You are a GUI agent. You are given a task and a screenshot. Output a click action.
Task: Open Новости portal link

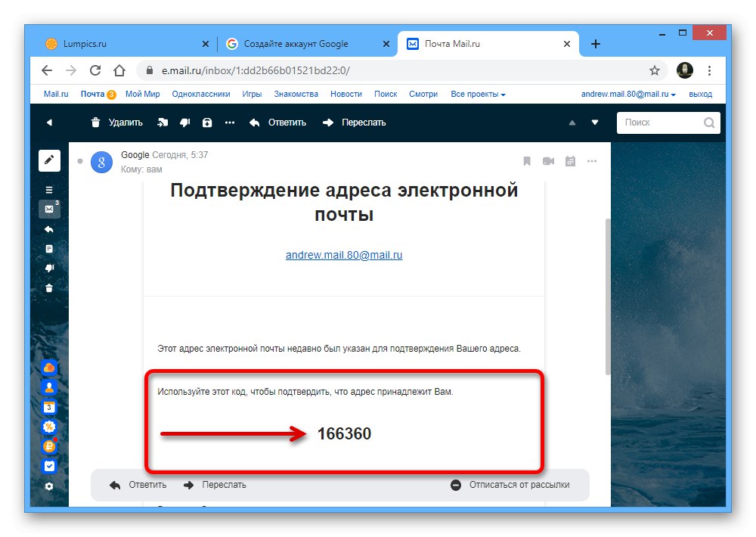pyautogui.click(x=346, y=94)
